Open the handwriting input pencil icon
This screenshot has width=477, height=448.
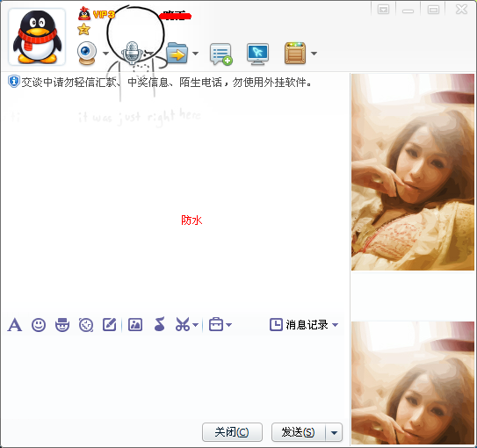110,324
